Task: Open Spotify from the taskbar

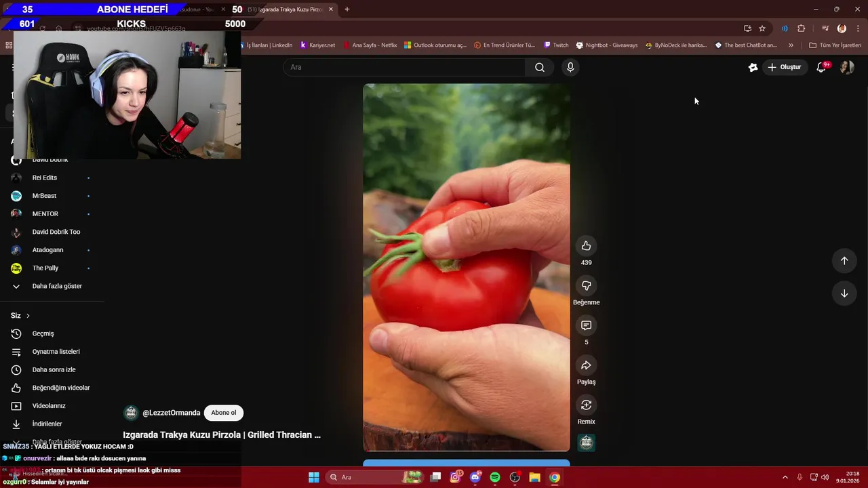Action: click(x=495, y=477)
